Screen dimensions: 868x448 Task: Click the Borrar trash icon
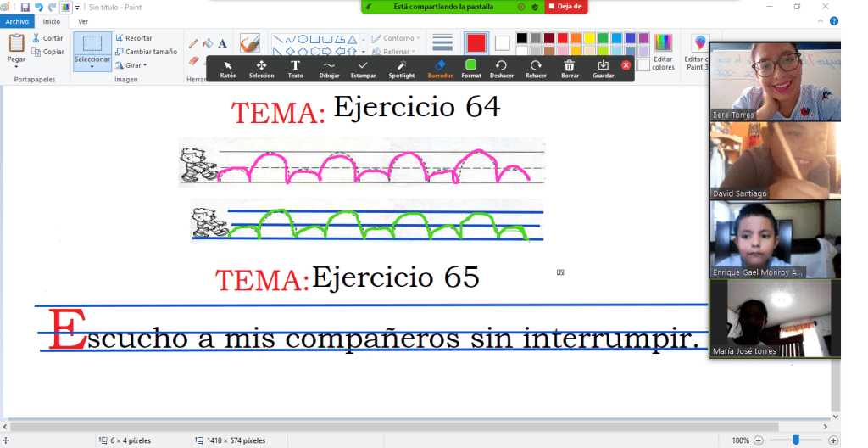coord(570,68)
